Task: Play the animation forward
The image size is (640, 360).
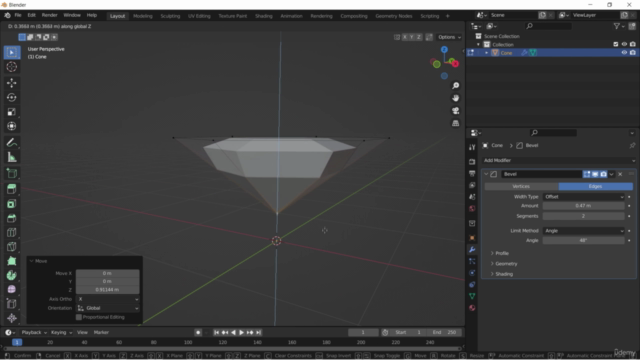Action: coord(241,333)
